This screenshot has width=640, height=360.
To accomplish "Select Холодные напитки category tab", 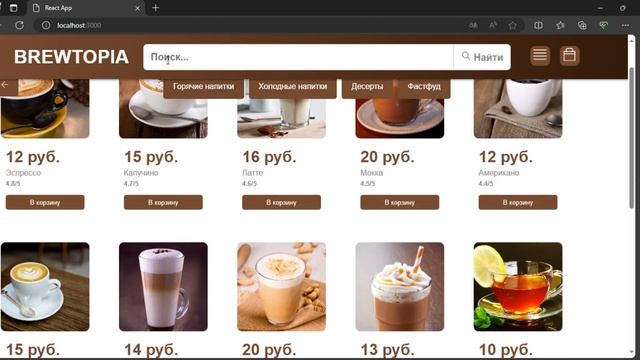I will tap(293, 87).
